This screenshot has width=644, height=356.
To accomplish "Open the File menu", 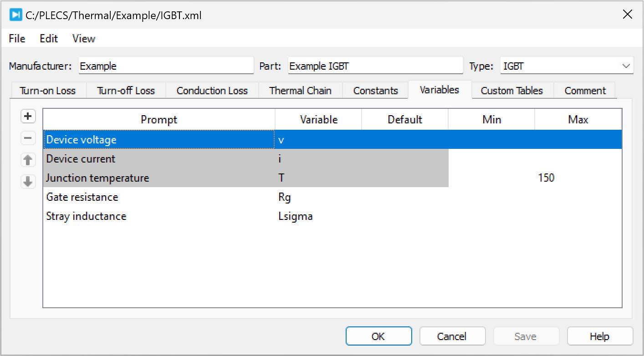I will [x=17, y=39].
